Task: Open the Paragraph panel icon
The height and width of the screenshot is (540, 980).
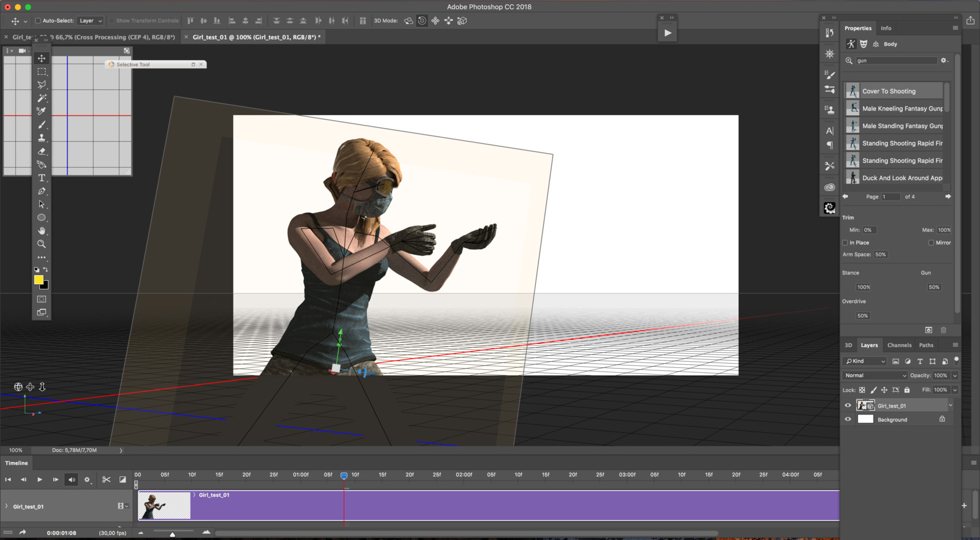Action: (x=830, y=145)
